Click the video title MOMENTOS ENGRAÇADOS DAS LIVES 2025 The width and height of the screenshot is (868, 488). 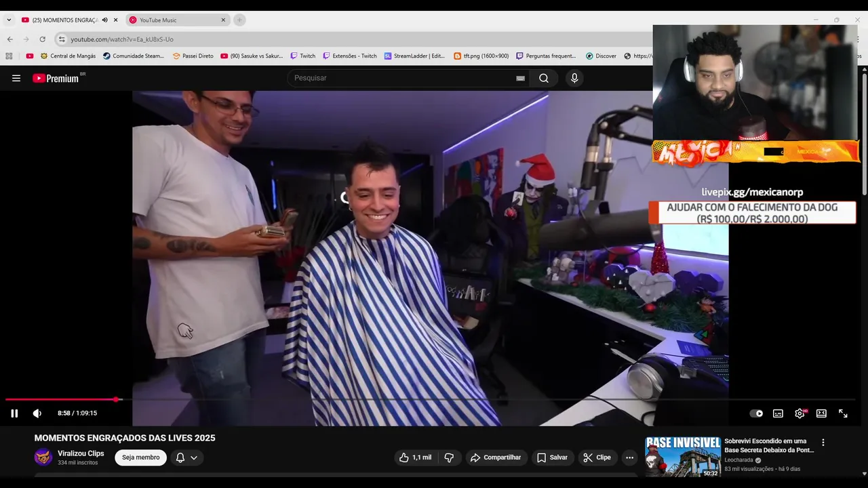tap(125, 439)
